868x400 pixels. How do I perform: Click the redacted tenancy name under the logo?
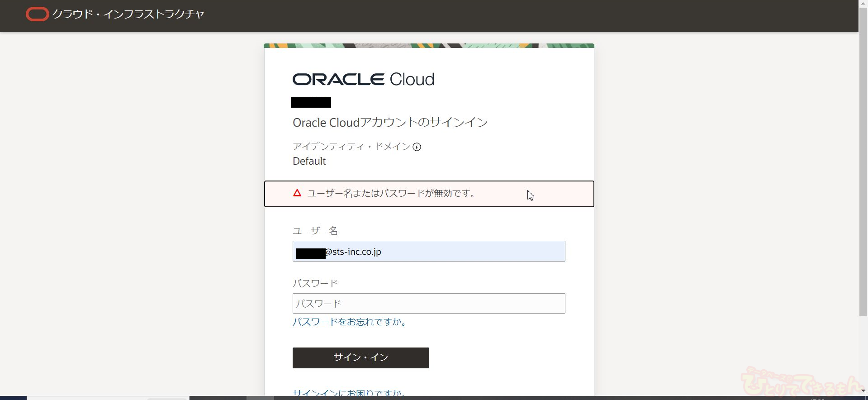(311, 103)
